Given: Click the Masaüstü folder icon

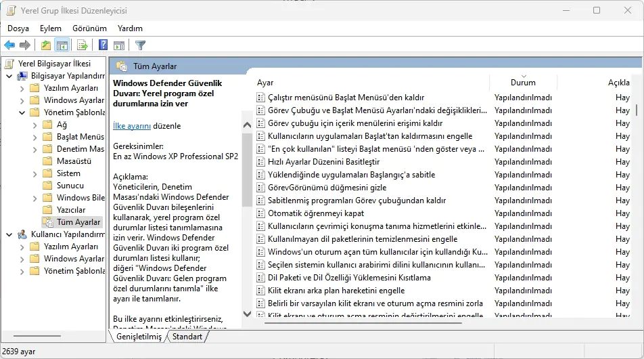Looking at the screenshot, I should (x=47, y=161).
